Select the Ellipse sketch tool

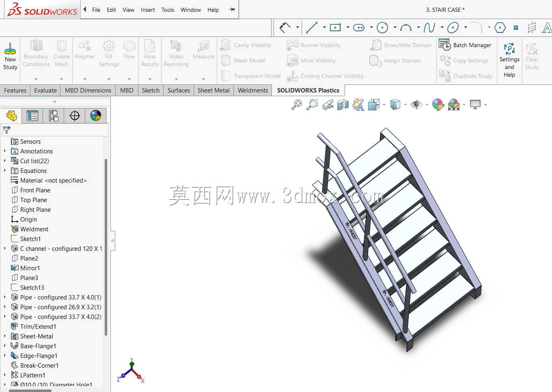click(x=453, y=28)
